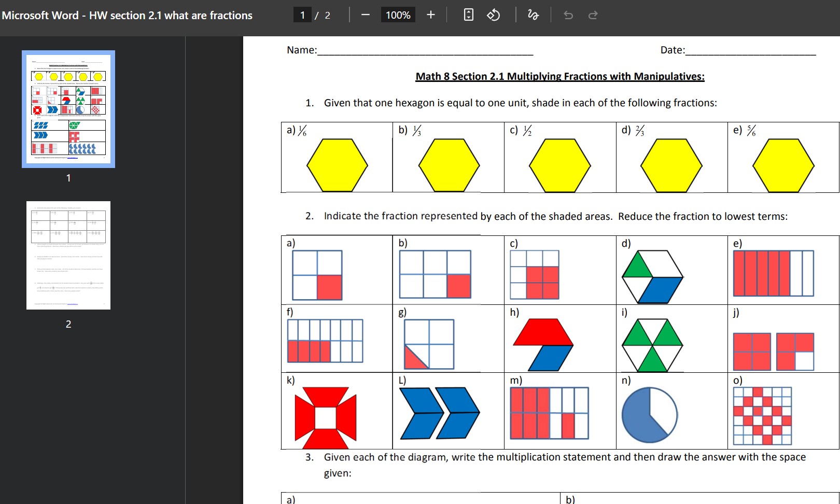Viewport: 840px width, 504px height.
Task: Click the redo arrow icon
Action: 593,15
